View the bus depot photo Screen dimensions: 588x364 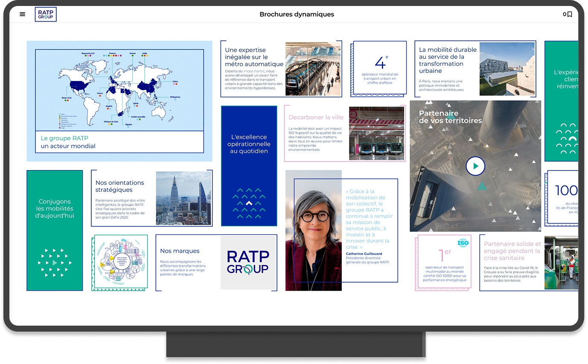click(x=376, y=133)
